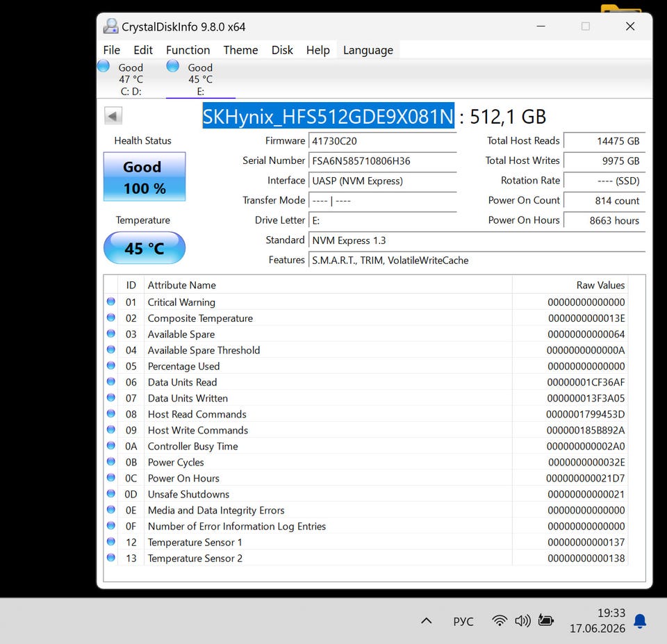Click status dot for Composite Temperature row
The image size is (667, 644).
(111, 317)
